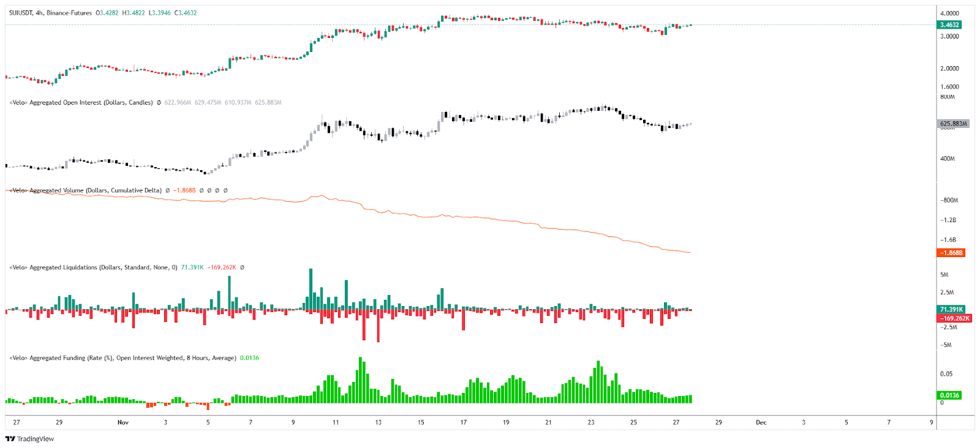Viewport: 980px width, 448px height.
Task: Click the H3.4822 high value in legend
Action: [x=134, y=13]
